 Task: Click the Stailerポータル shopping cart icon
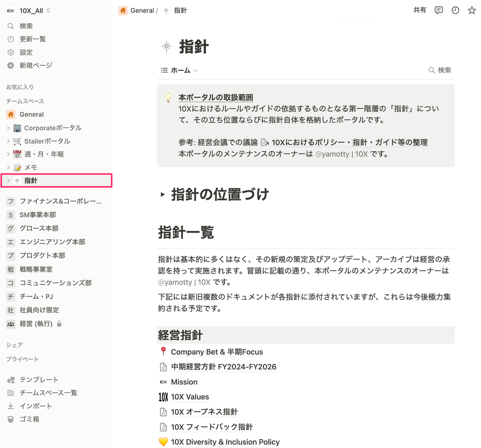pos(17,141)
